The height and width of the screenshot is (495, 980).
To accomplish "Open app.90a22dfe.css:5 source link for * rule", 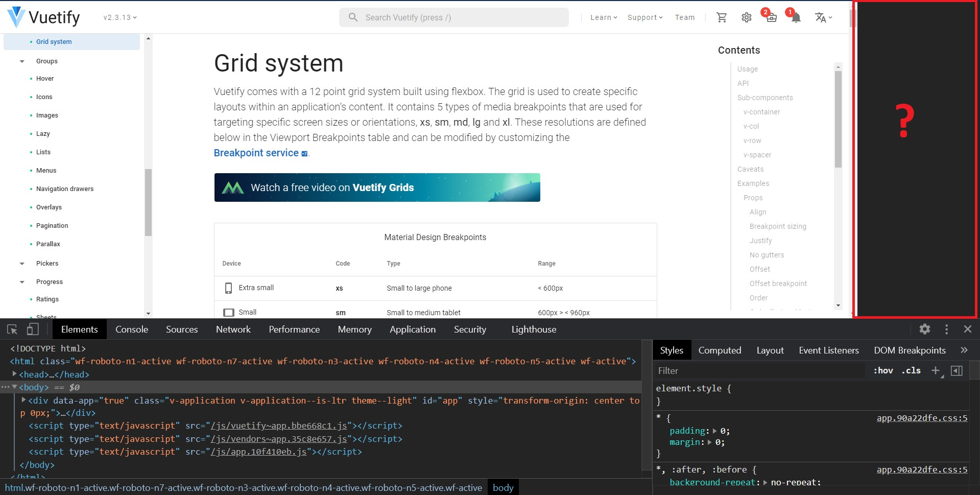I will [x=922, y=418].
